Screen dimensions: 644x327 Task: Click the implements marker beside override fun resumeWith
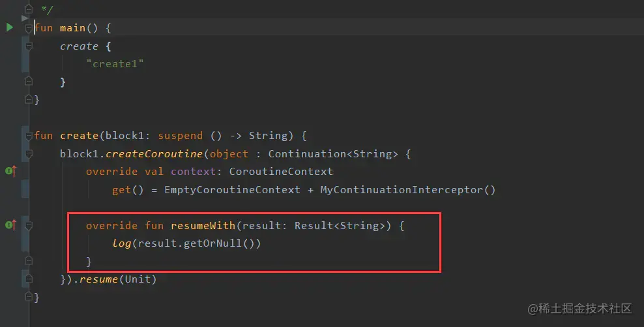click(10, 225)
